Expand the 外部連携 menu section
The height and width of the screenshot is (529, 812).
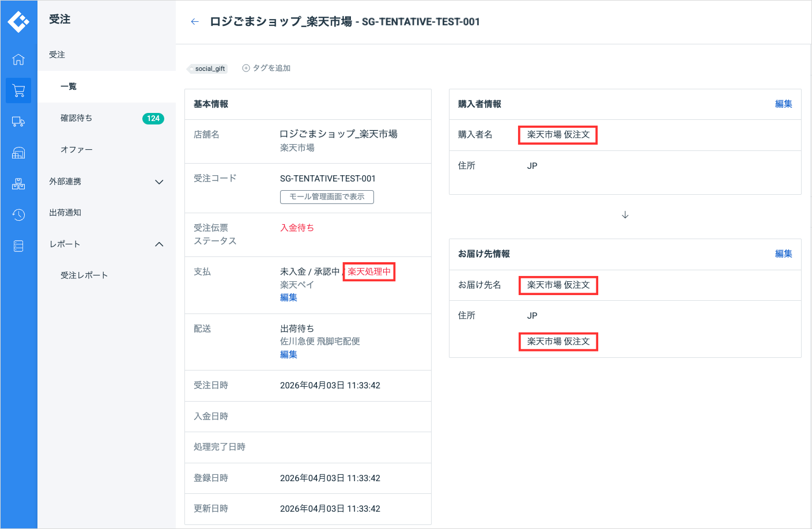159,182
